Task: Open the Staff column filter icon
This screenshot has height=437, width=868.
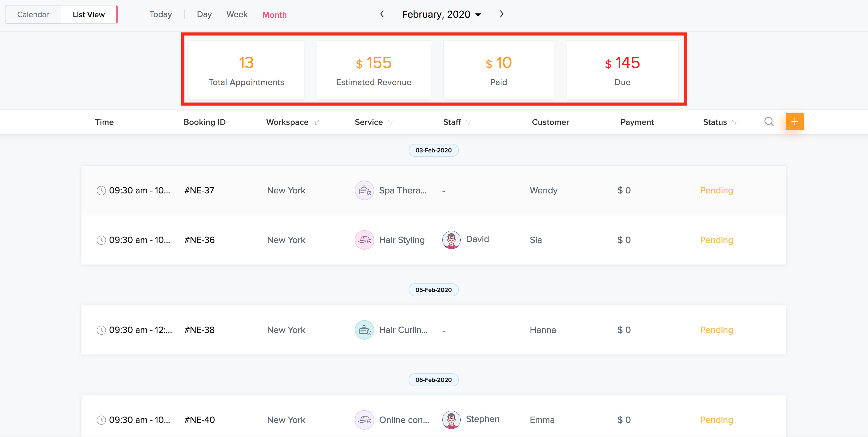Action: click(x=468, y=122)
